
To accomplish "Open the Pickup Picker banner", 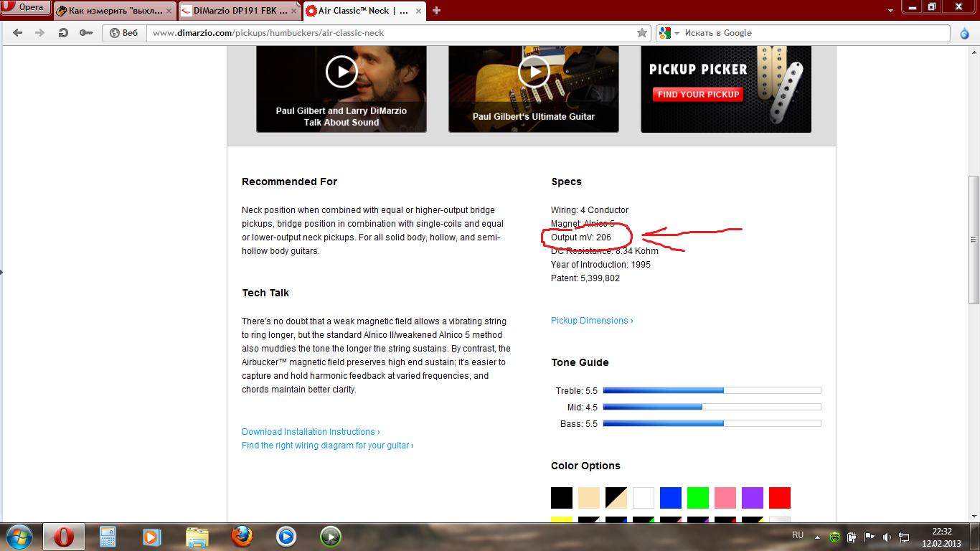I will pos(726,89).
